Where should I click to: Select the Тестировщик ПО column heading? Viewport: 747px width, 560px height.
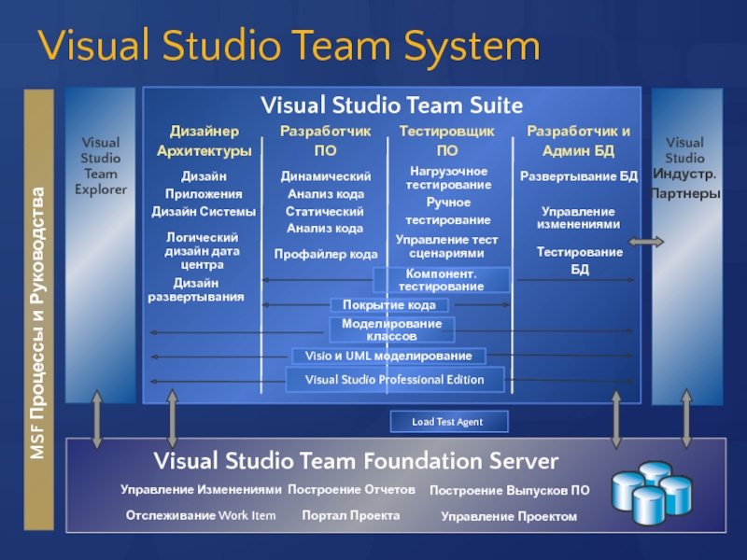click(x=447, y=141)
